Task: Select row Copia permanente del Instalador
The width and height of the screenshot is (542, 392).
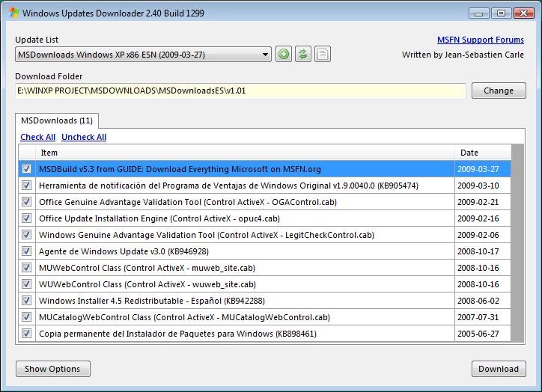Action: 264,334
